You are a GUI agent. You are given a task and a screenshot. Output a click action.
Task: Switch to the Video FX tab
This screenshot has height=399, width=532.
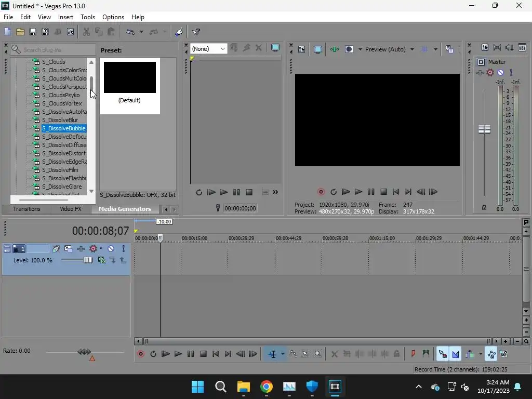point(71,209)
